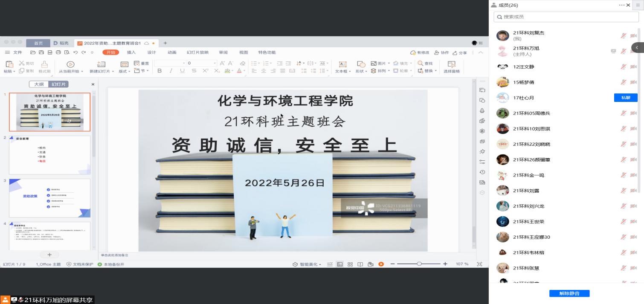Click the muted microphone icon for 12汪文静
Viewport: 644px width, 304px height.
click(x=623, y=67)
